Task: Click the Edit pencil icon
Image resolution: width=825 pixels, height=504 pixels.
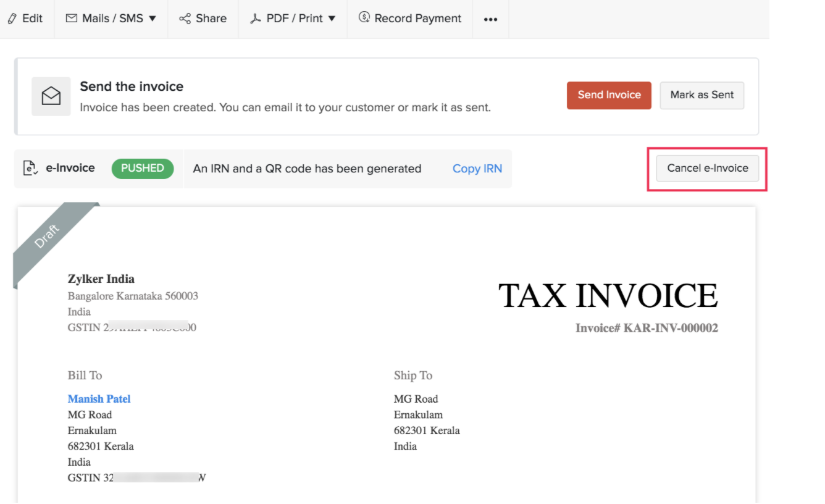Action: pyautogui.click(x=14, y=18)
